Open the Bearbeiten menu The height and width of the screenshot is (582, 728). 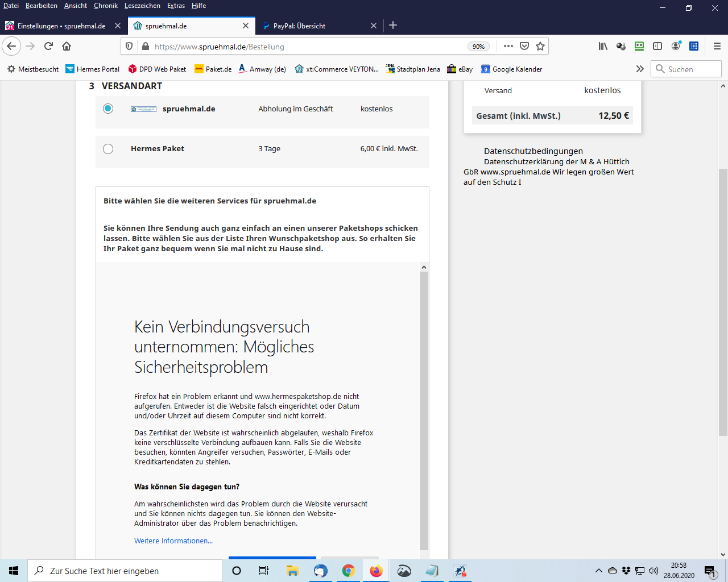tap(42, 6)
